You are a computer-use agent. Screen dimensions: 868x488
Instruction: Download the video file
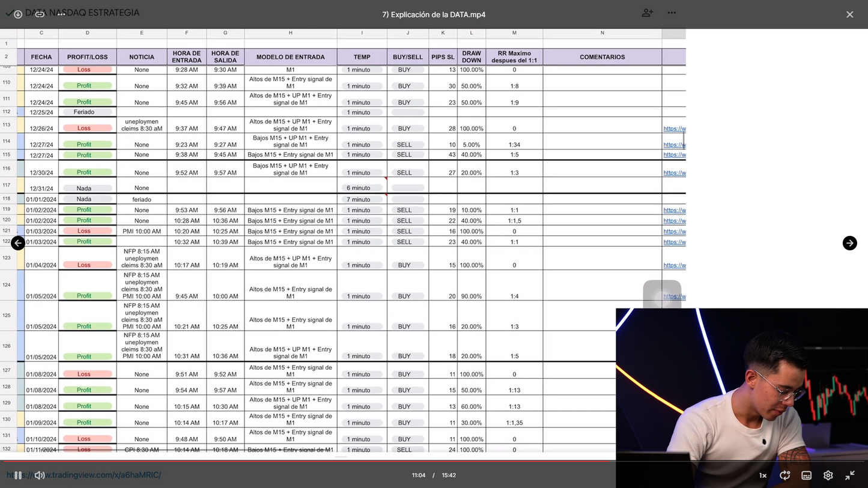pyautogui.click(x=18, y=14)
